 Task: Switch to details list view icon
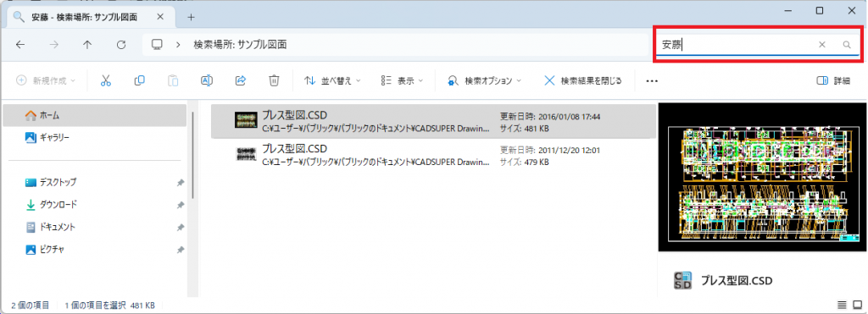click(842, 305)
